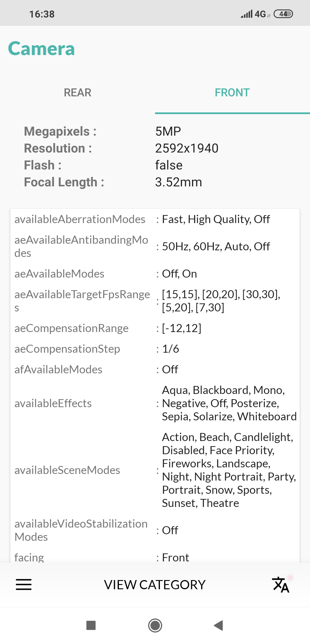Tap the translate language icon
Screen dimensions: 310x644
click(x=281, y=585)
